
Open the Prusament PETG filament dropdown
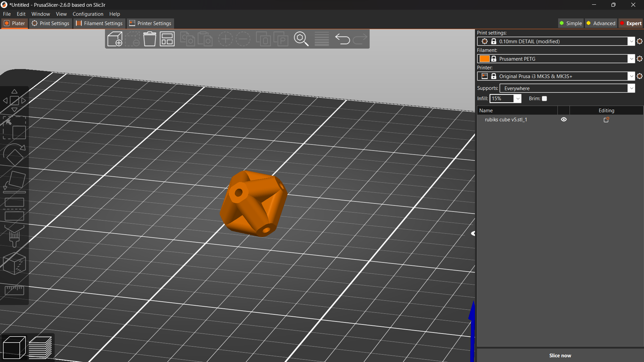click(x=632, y=59)
